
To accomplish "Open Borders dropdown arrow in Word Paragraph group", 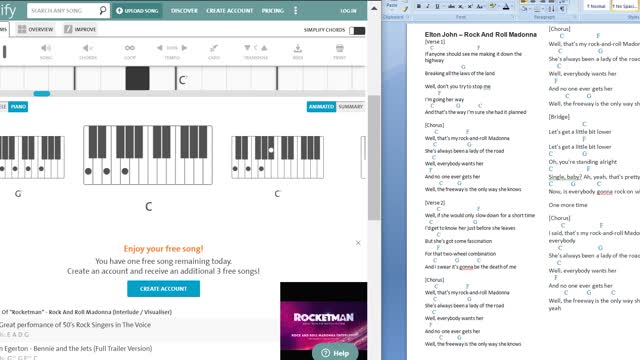I will (543, 9).
